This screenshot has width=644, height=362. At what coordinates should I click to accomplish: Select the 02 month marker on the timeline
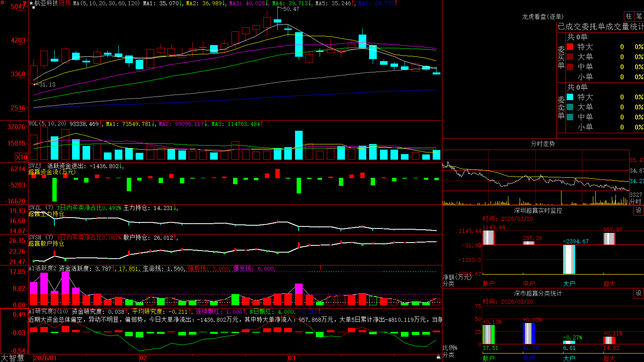click(143, 358)
